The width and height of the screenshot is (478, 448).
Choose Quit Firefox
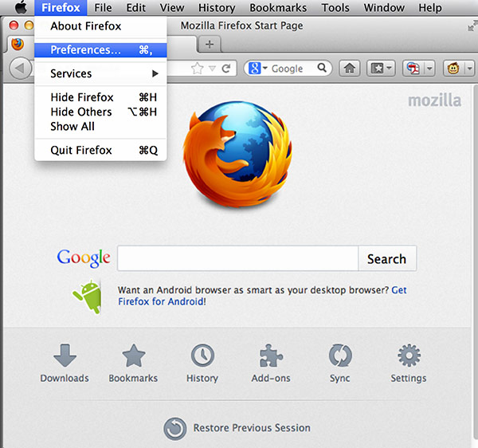pyautogui.click(x=100, y=150)
